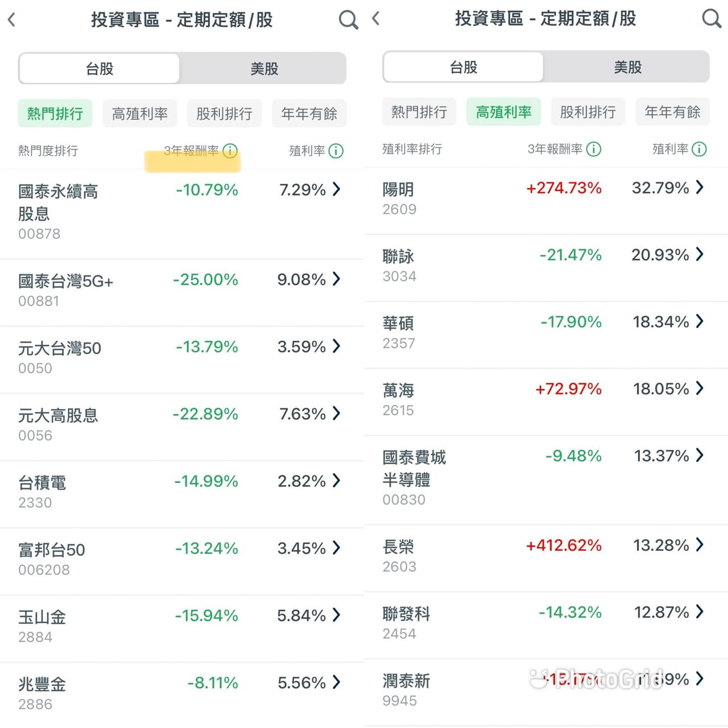This screenshot has height=728, width=728.
Task: Open the 聯詠 row chevron
Action: point(700,254)
